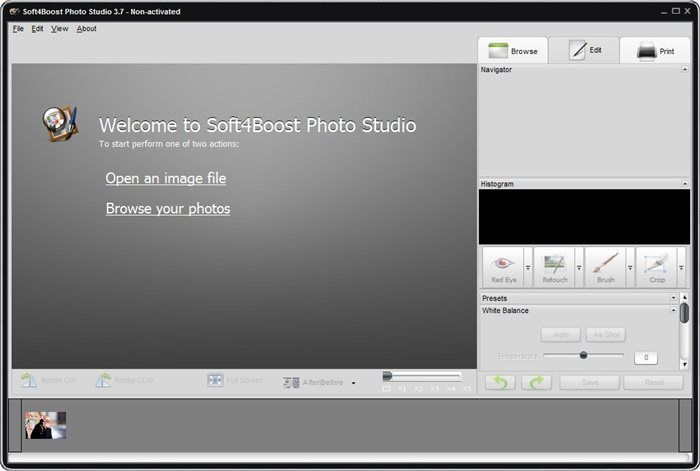700x471 pixels.
Task: Open Retouch tool options arrow
Action: pyautogui.click(x=579, y=267)
